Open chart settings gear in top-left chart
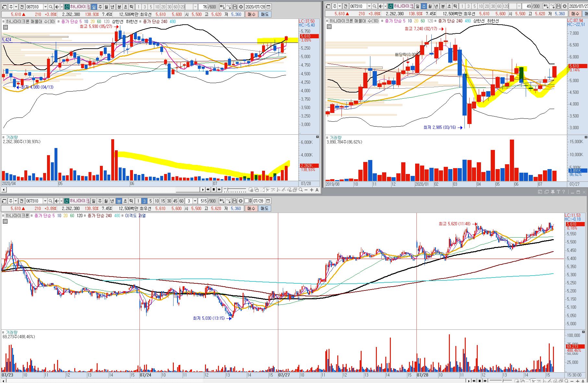588x383 pixels. (241, 7)
